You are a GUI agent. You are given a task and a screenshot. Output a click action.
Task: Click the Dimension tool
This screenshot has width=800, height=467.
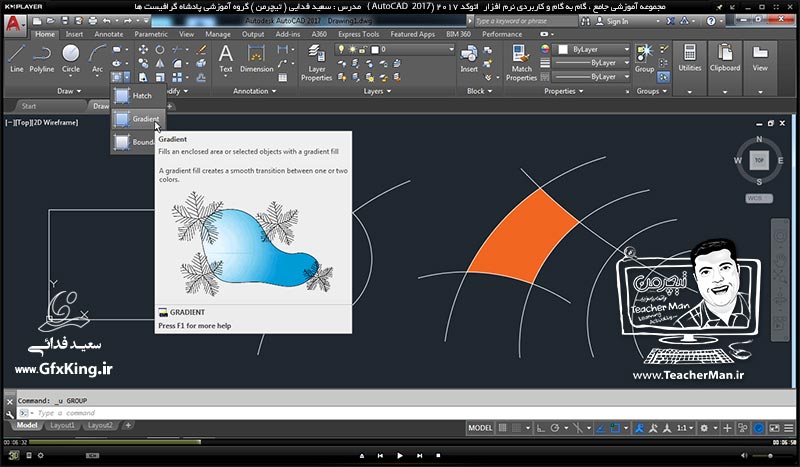pos(256,59)
